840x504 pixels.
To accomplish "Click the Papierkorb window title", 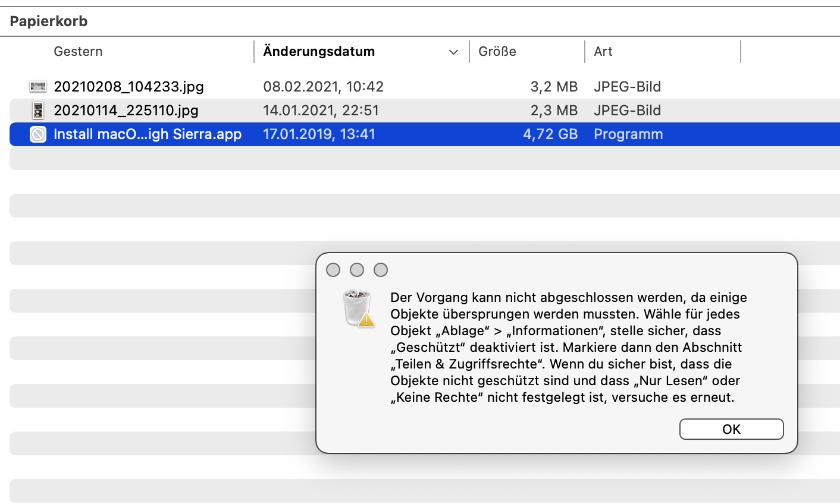I will 49,21.
